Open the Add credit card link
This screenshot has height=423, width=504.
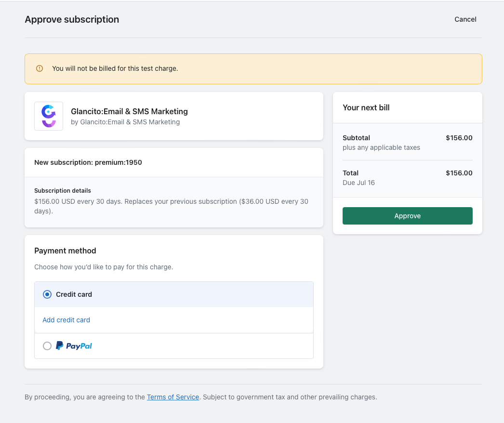click(x=66, y=320)
